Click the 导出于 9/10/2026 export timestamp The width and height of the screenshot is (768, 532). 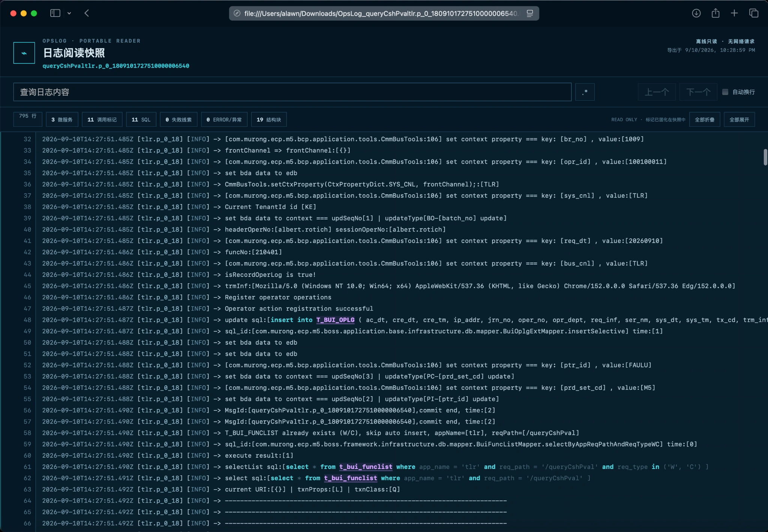pyautogui.click(x=711, y=50)
